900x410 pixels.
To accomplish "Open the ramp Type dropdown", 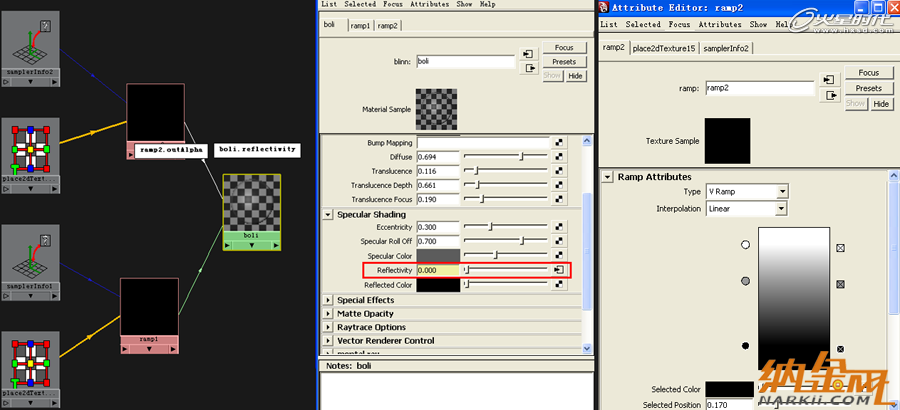I will 747,192.
